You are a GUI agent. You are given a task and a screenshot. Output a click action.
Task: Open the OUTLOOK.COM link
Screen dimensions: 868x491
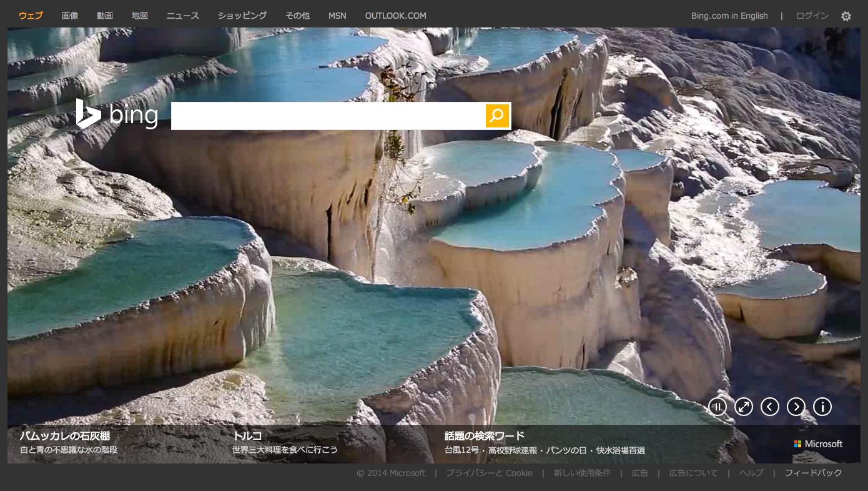tap(395, 16)
